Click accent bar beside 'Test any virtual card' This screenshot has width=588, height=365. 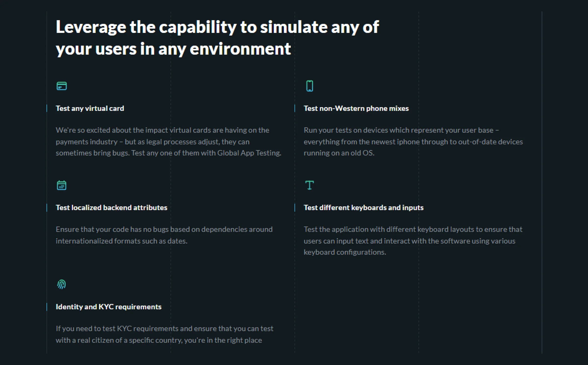click(47, 108)
